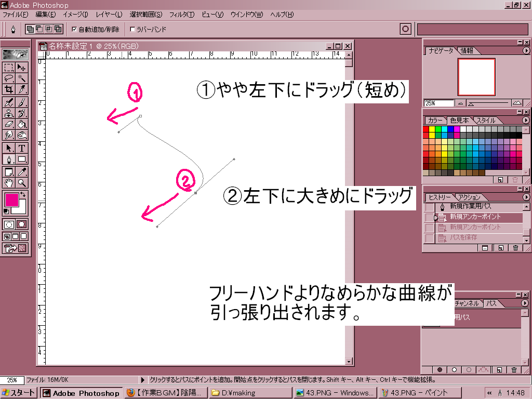This screenshot has height=399, width=532.
Task: Uncheck the 自動追加/削除 checkbox
Action: click(74, 30)
